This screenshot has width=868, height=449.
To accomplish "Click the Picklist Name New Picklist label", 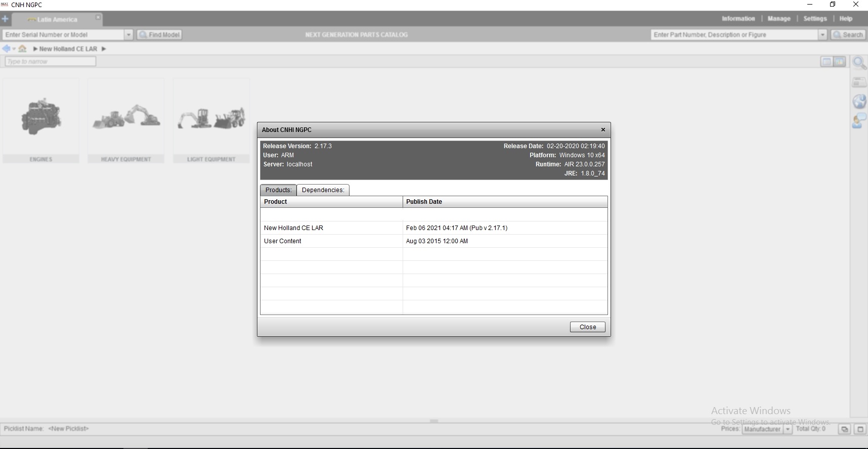I will point(46,429).
